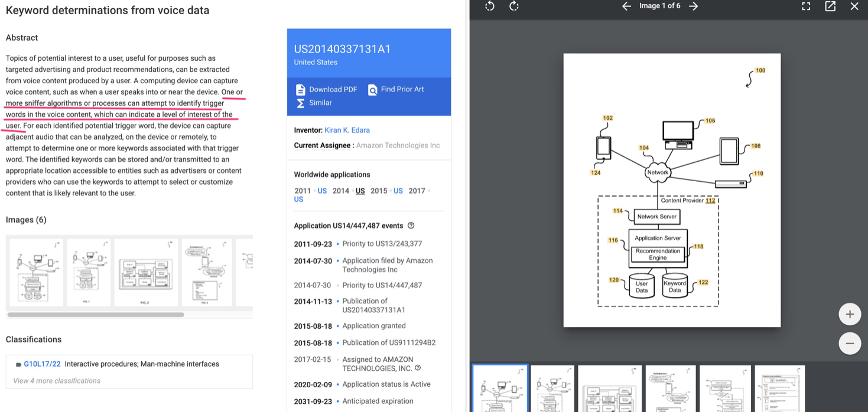The width and height of the screenshot is (868, 412).
Task: Open the 2017 US worldwide application link
Action: click(x=298, y=200)
